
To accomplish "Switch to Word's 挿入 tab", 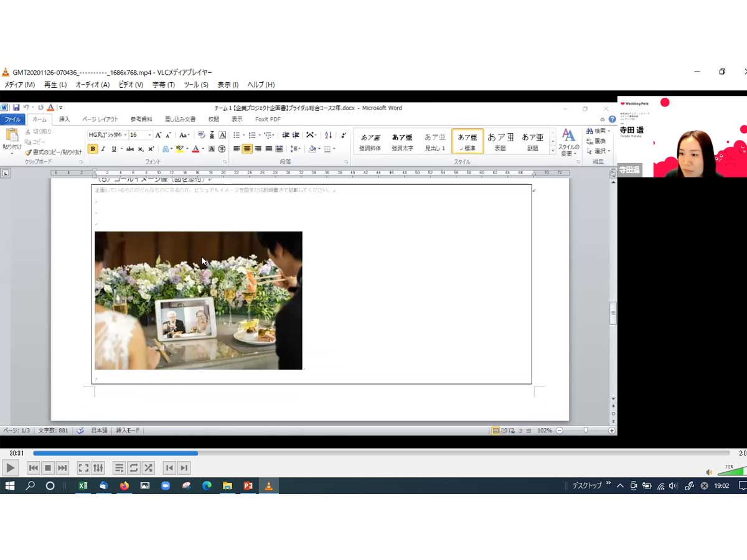I will [x=65, y=119].
